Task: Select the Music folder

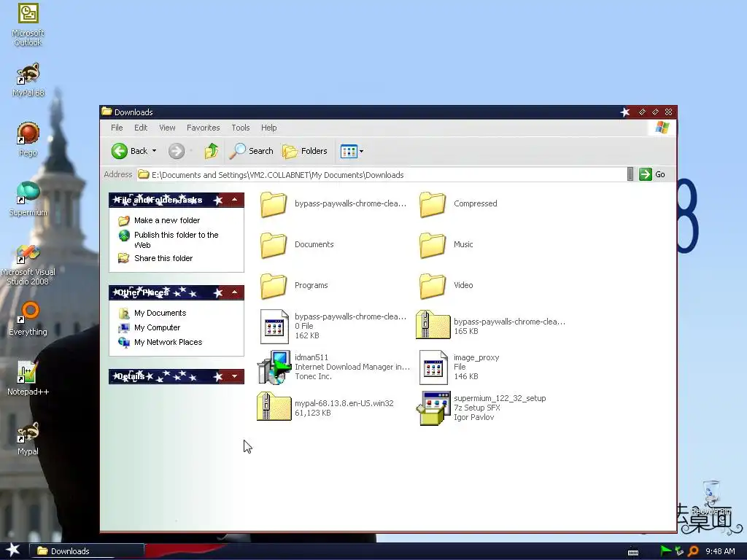Action: point(446,245)
